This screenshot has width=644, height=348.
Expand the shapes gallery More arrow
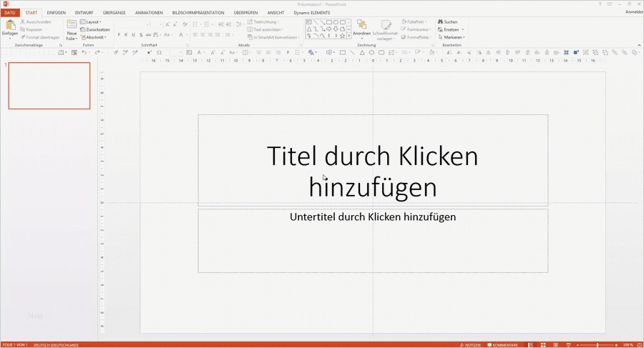[x=348, y=36]
